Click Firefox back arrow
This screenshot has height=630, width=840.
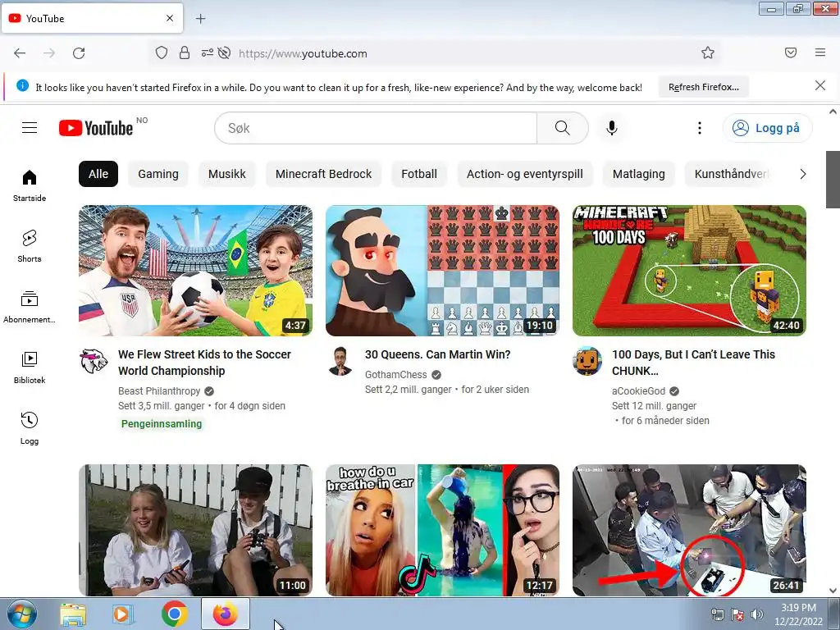pos(20,53)
